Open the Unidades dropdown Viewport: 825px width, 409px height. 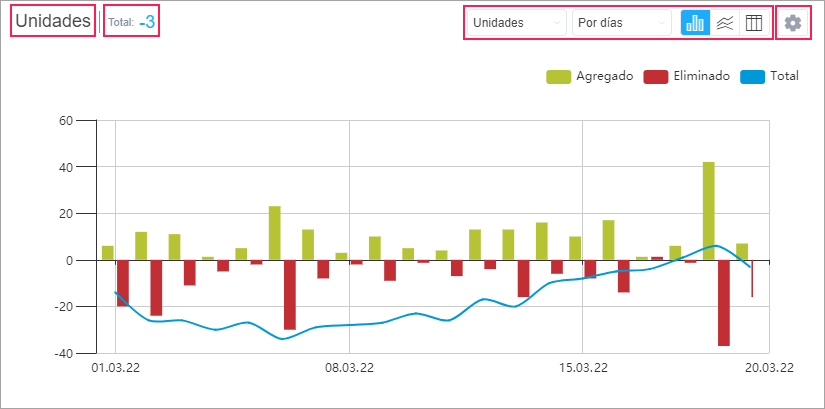(516, 23)
